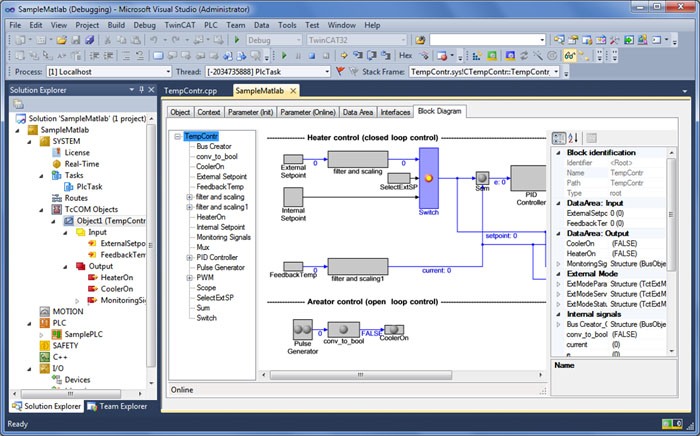Open the Debug configuration dropdown
The image size is (700, 436).
click(x=299, y=40)
